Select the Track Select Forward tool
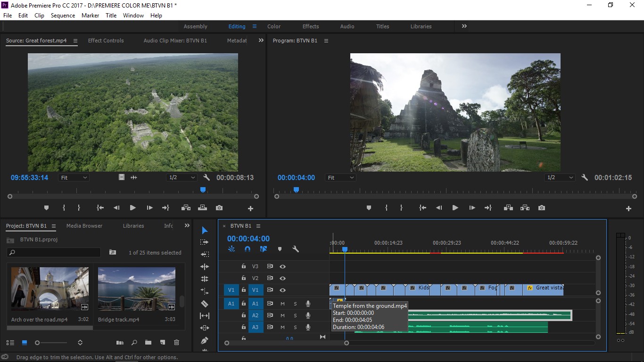The width and height of the screenshot is (644, 362). coord(205,242)
